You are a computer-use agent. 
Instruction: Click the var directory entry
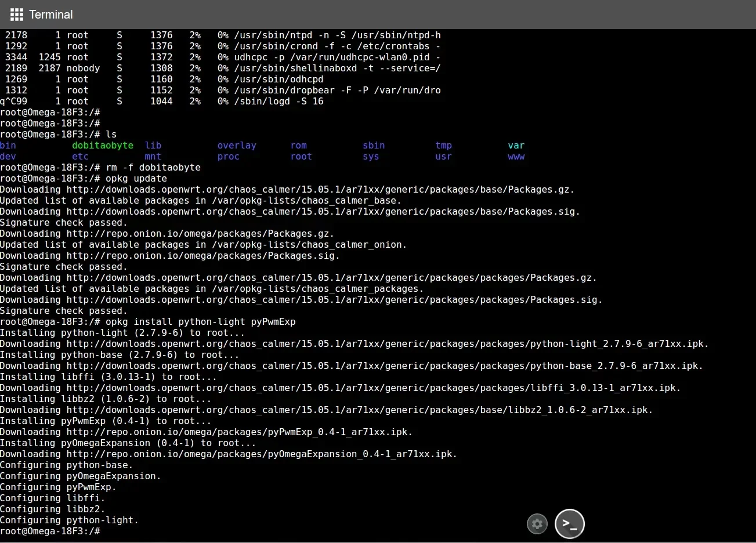tap(516, 145)
